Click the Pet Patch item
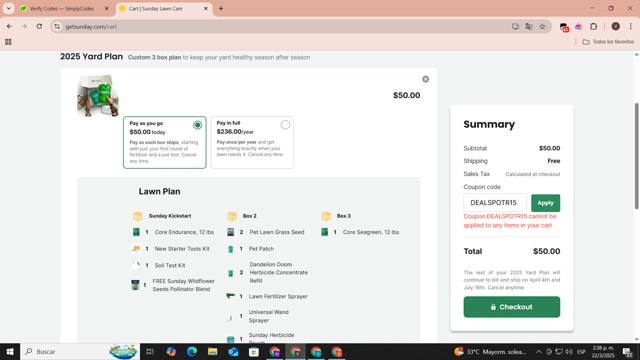 pyautogui.click(x=261, y=249)
